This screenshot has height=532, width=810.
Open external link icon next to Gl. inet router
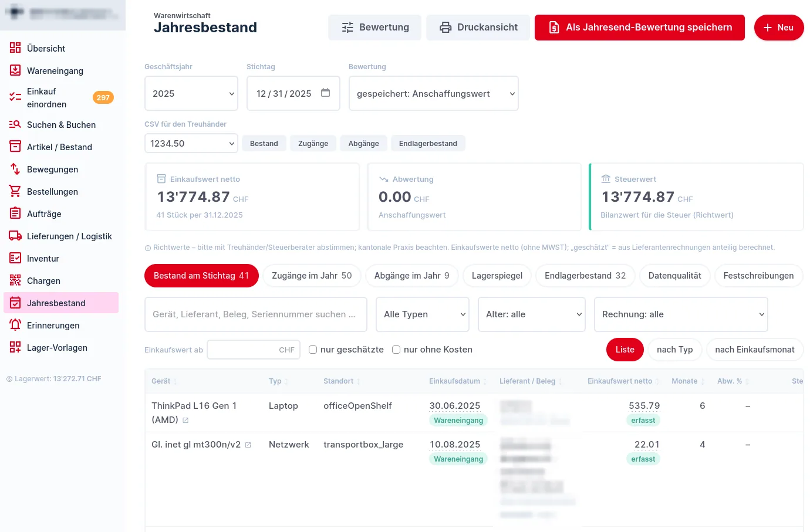coord(248,445)
